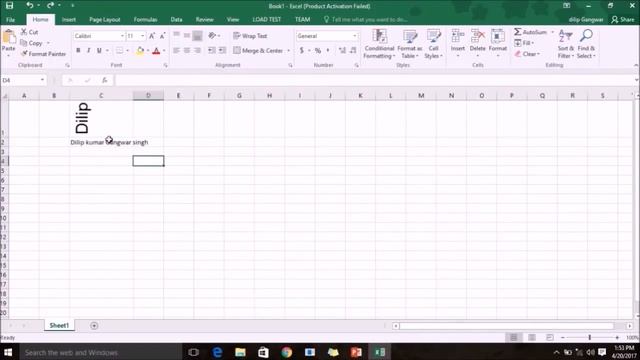Open the File tab
Screen dimensions: 640x360
pos(11,20)
